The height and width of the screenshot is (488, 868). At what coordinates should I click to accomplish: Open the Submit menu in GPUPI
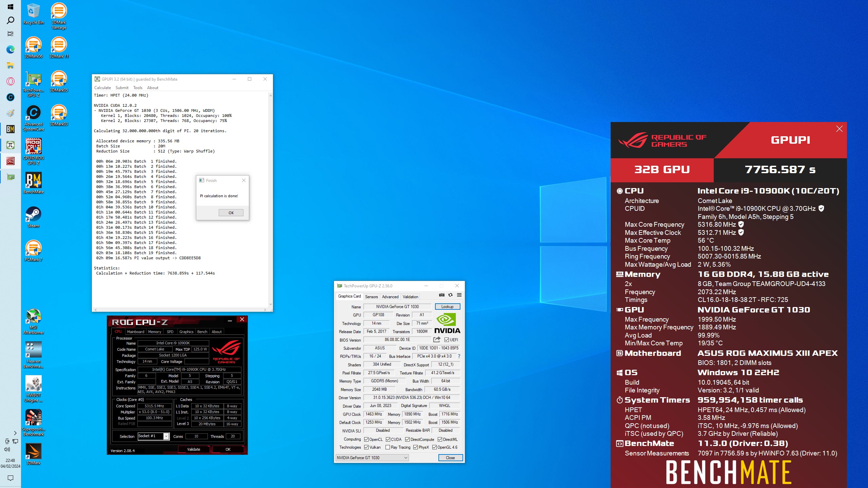pyautogui.click(x=122, y=87)
